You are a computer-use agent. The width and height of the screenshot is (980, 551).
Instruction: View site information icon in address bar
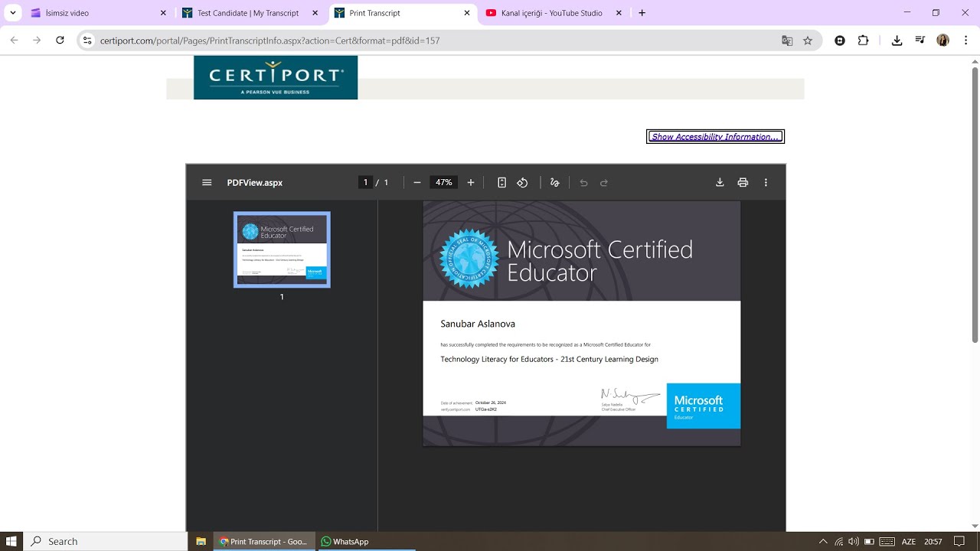click(87, 41)
